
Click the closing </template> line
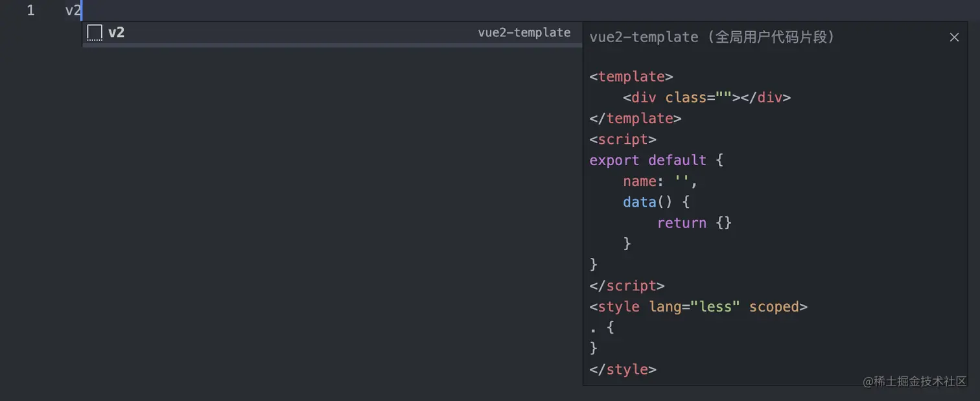pos(636,118)
